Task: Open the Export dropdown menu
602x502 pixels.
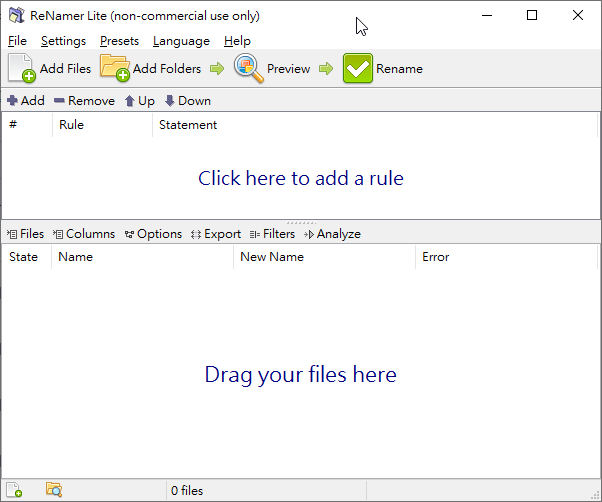Action: (x=216, y=234)
